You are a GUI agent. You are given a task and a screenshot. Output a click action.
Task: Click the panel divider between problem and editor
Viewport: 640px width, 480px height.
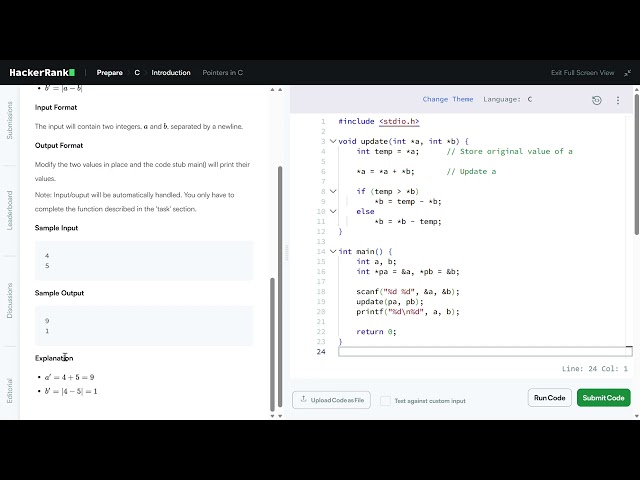pos(286,253)
